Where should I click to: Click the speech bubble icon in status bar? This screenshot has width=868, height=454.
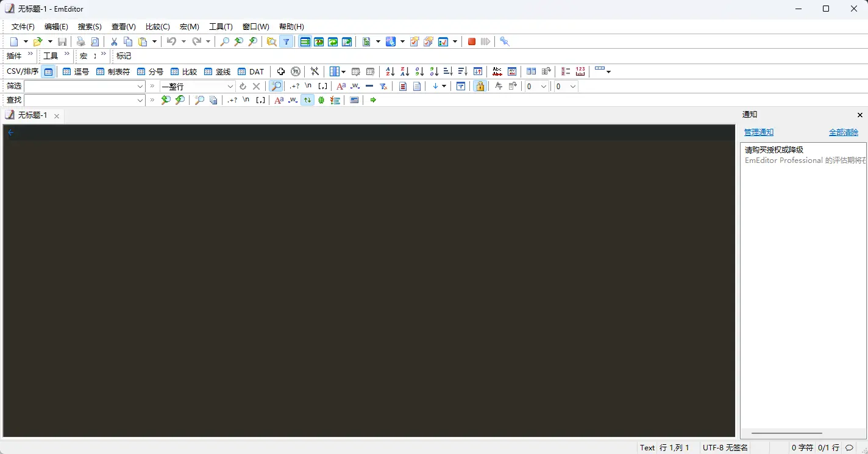click(x=849, y=448)
